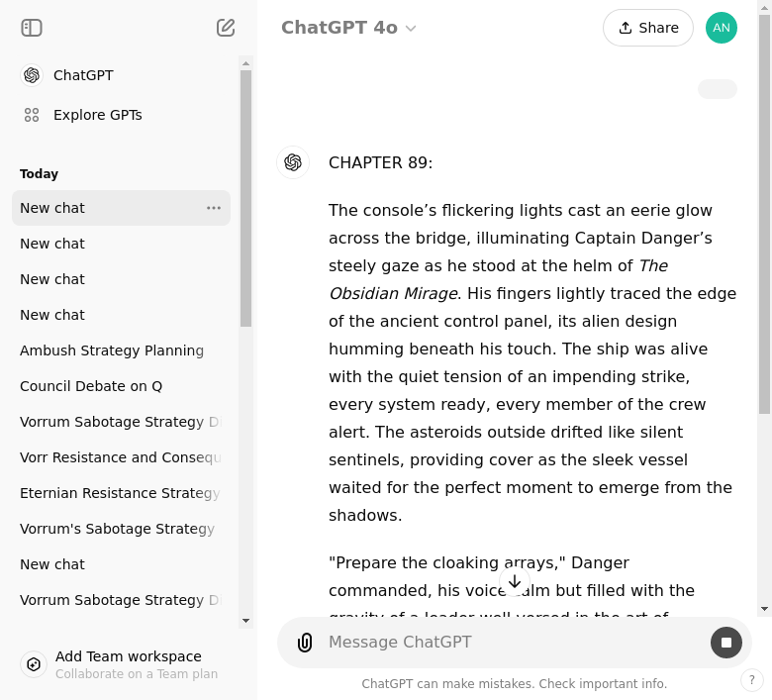
Task: Click the attach file paperclip icon
Action: point(305,643)
